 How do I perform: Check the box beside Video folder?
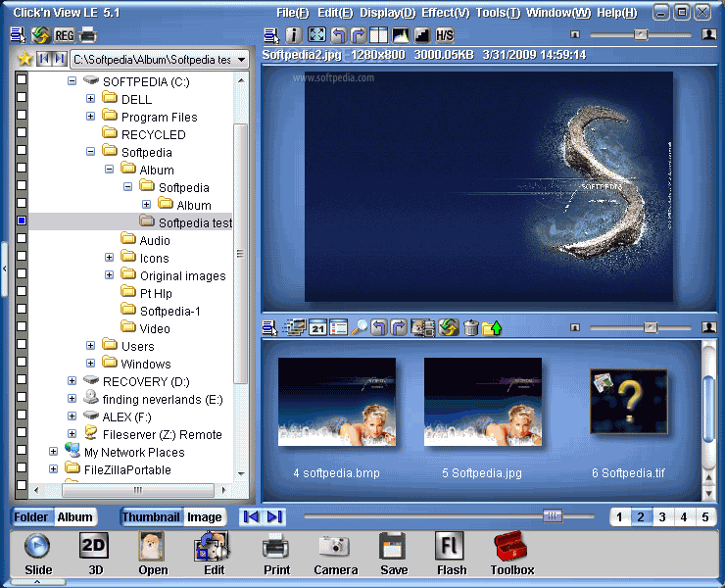(x=22, y=326)
